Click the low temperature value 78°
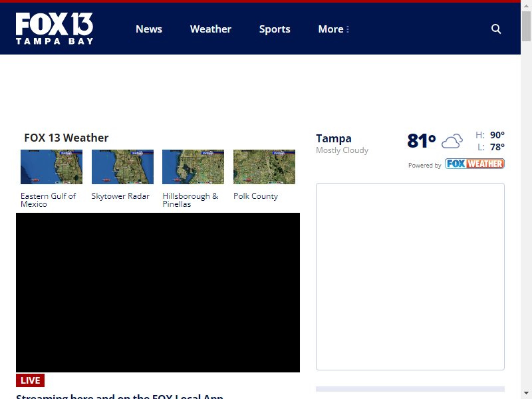This screenshot has height=399, width=532. pos(497,147)
